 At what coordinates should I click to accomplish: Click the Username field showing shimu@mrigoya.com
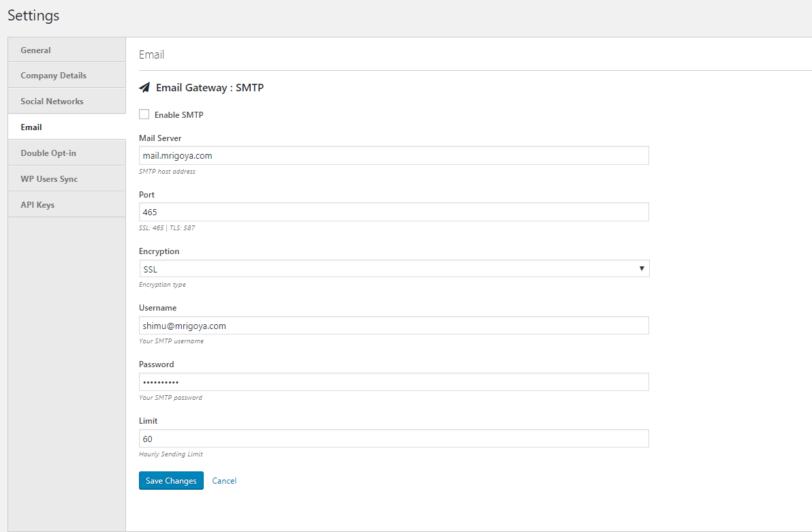pos(394,325)
